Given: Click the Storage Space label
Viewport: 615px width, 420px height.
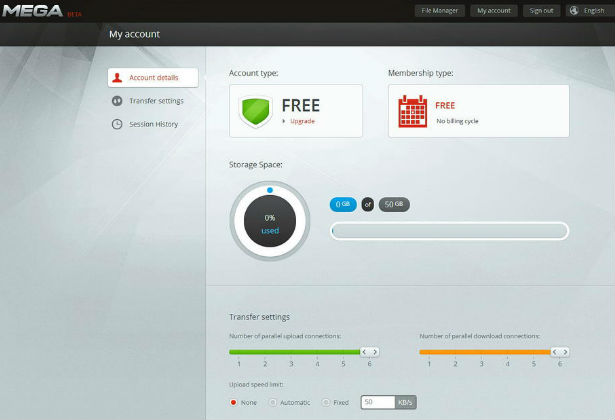Looking at the screenshot, I should click(256, 165).
